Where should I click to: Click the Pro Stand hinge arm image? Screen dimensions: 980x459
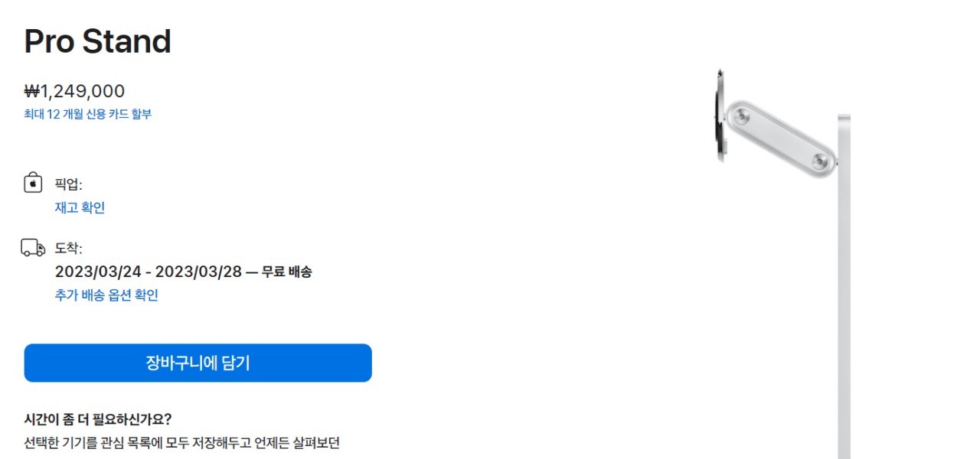[x=779, y=138]
